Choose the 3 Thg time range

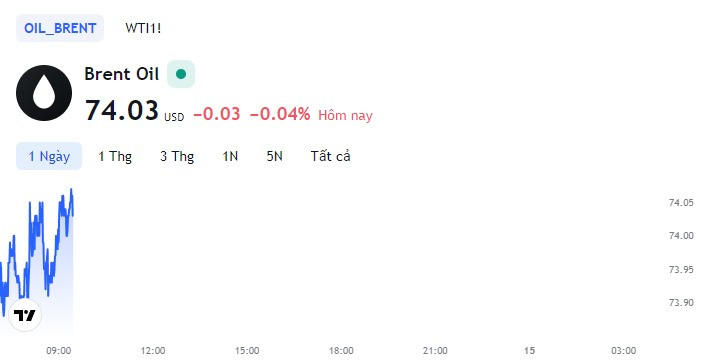[177, 156]
